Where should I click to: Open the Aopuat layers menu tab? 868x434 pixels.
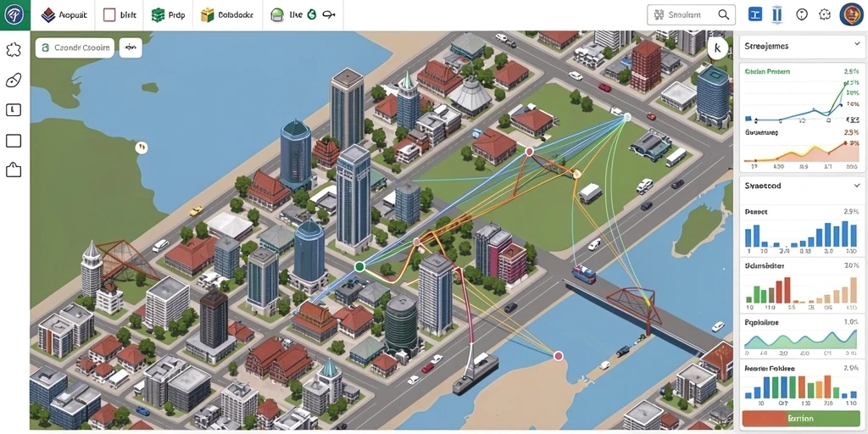(x=64, y=15)
